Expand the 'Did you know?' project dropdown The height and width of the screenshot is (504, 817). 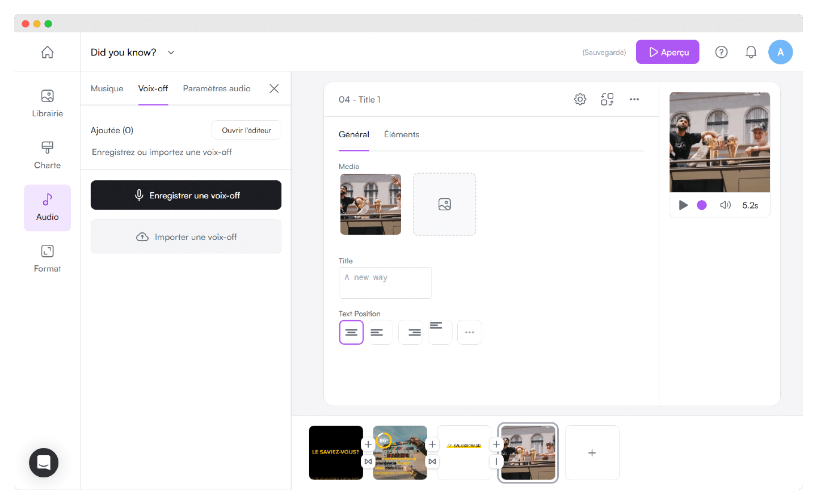[x=171, y=52]
